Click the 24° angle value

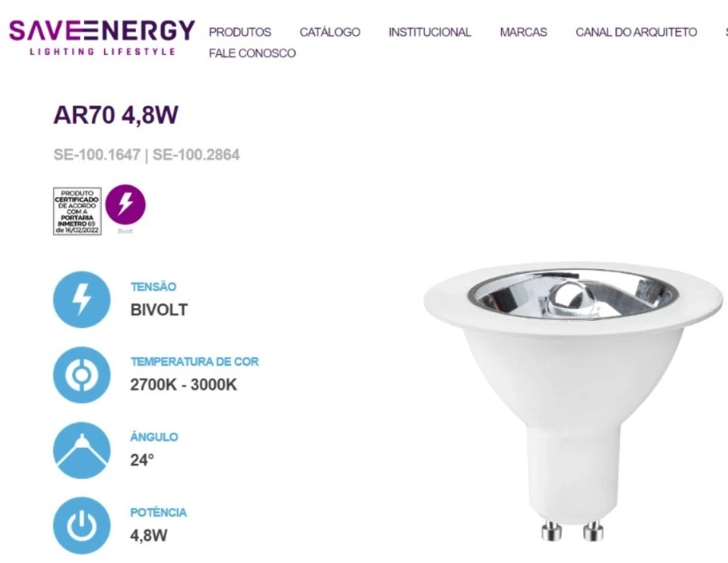[141, 461]
